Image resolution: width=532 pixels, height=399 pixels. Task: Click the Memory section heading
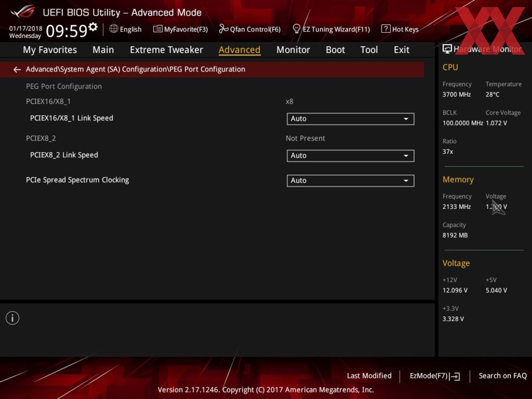coord(458,180)
